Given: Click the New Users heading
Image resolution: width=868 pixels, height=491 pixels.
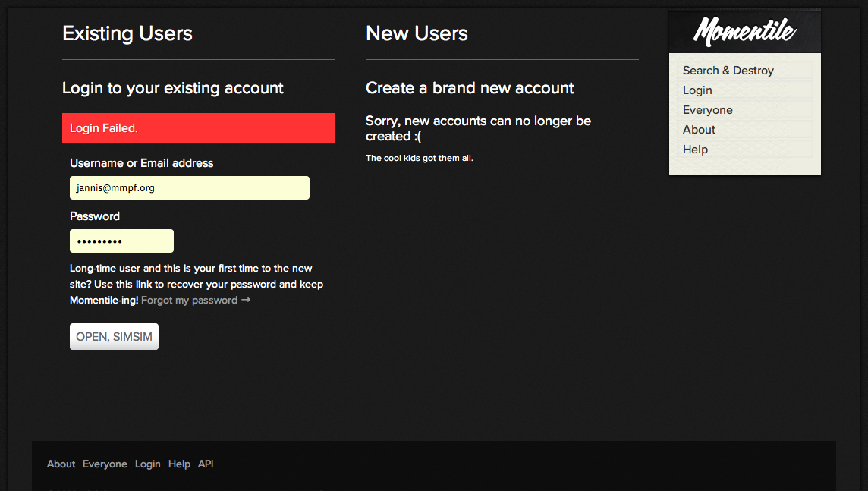Looking at the screenshot, I should pos(417,33).
